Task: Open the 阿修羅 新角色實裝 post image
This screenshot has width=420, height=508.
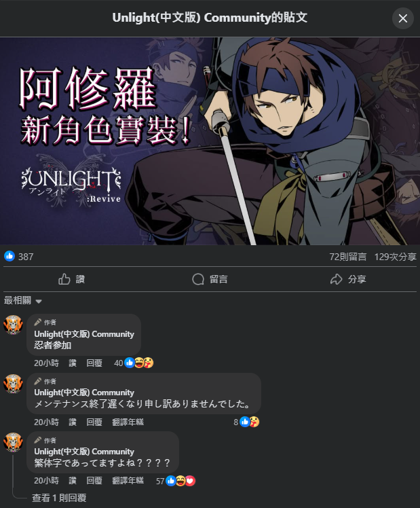Action: point(210,141)
